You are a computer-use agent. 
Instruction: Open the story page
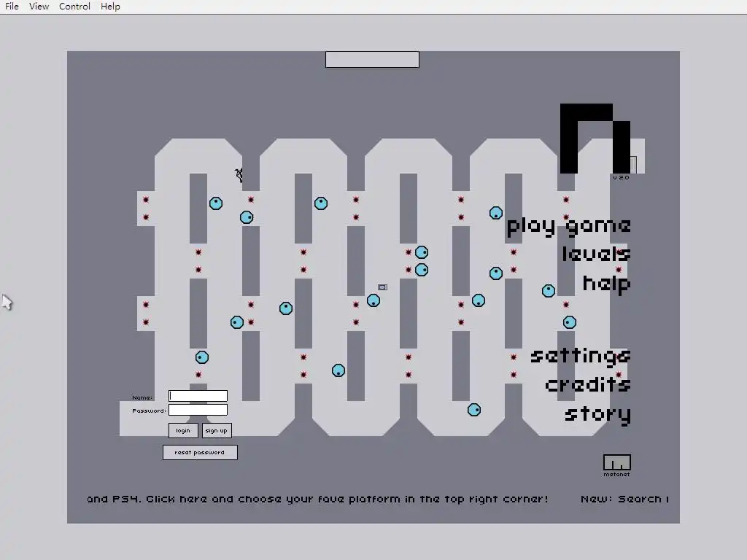tap(598, 414)
